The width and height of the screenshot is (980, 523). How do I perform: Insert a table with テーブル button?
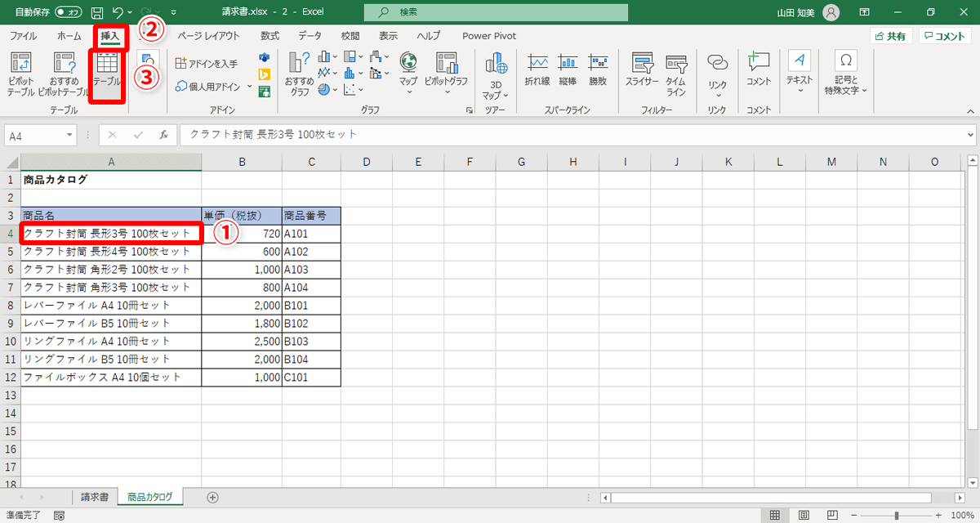[x=108, y=74]
